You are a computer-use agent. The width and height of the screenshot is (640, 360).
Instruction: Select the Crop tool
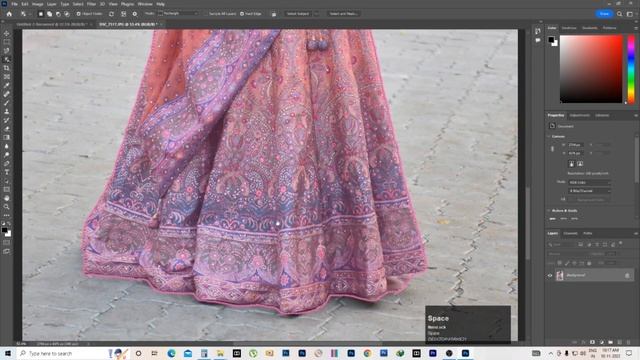(7, 68)
